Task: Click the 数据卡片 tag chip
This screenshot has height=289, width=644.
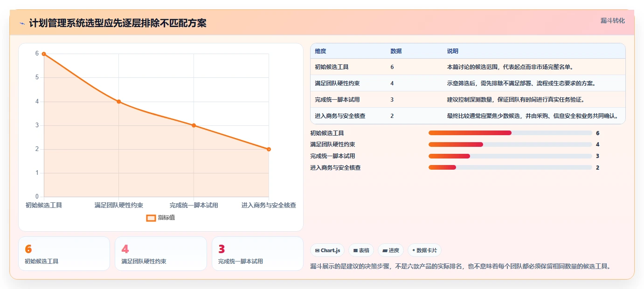Action: click(x=424, y=250)
